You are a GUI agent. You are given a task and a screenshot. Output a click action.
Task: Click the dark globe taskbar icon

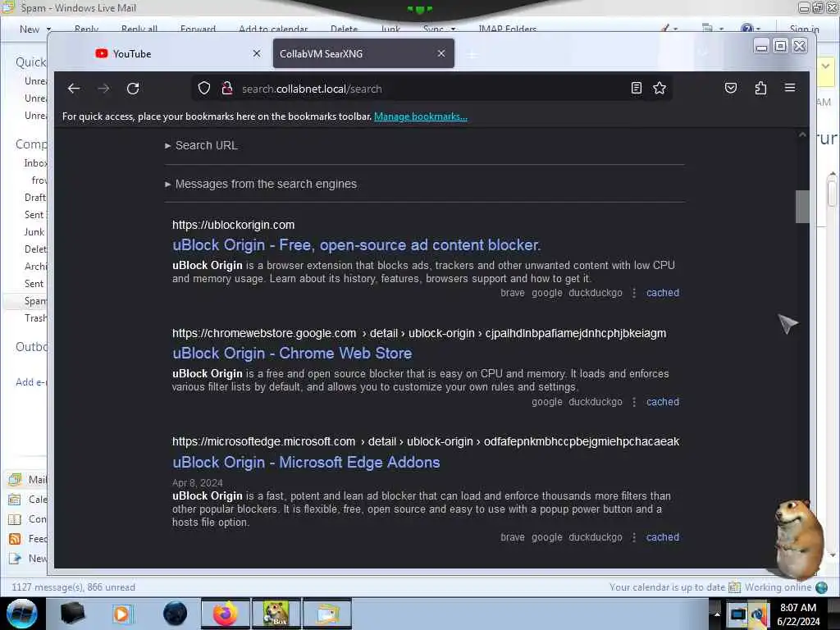pos(175,614)
